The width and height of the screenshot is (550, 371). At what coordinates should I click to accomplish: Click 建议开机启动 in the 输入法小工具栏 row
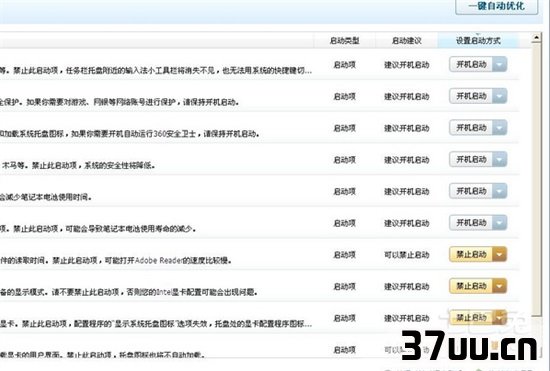(x=407, y=65)
